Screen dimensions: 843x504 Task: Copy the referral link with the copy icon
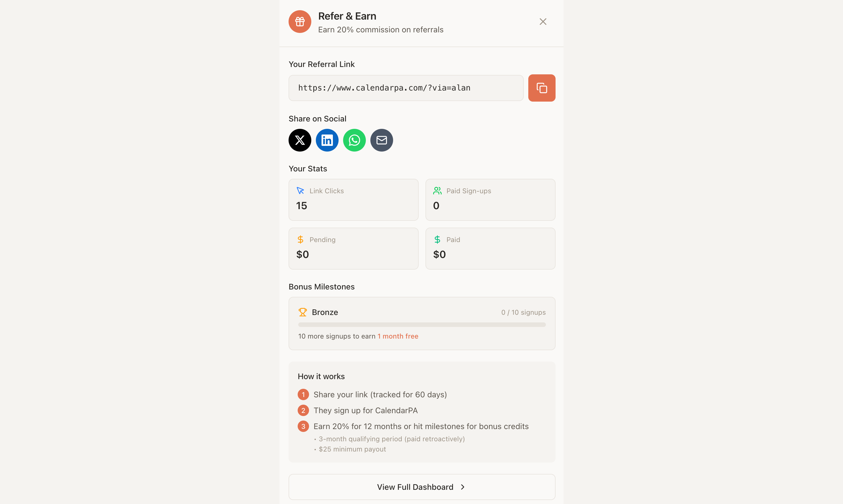pyautogui.click(x=541, y=88)
